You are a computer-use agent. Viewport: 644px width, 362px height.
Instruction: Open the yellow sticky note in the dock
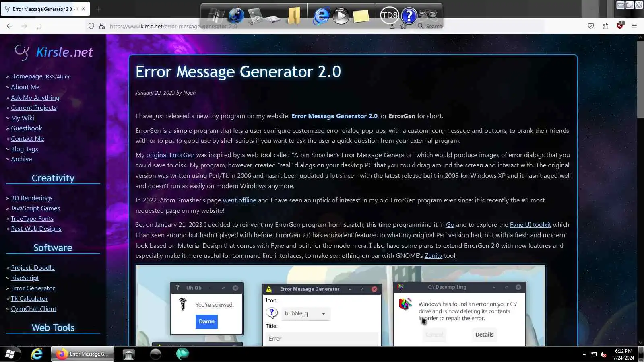click(361, 16)
